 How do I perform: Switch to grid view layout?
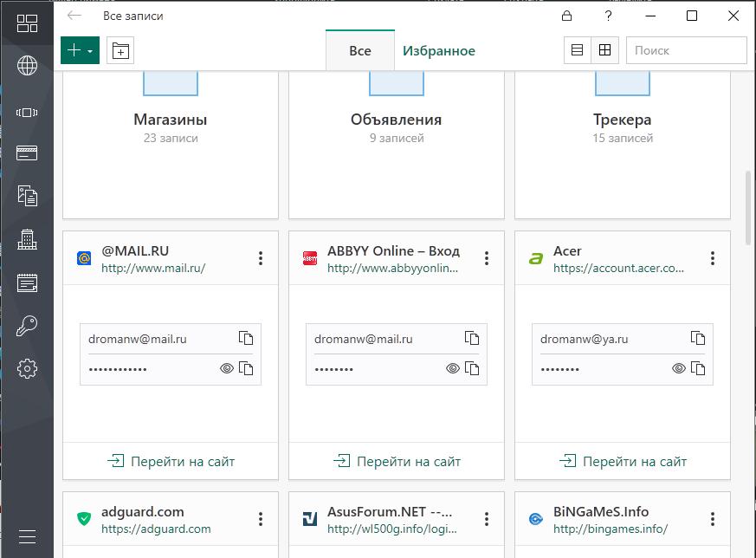click(604, 50)
